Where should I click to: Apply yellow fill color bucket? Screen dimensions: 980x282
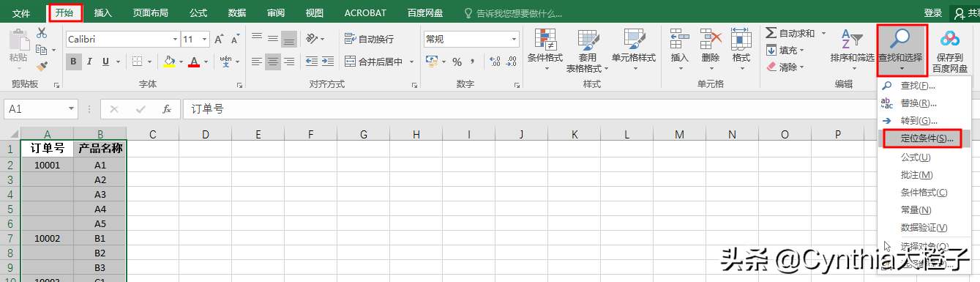(169, 62)
